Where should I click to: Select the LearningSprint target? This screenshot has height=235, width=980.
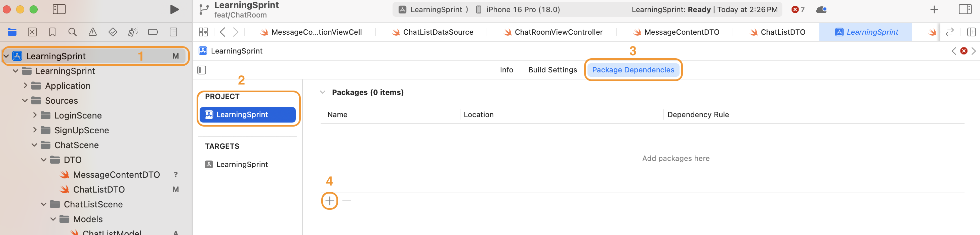click(242, 164)
